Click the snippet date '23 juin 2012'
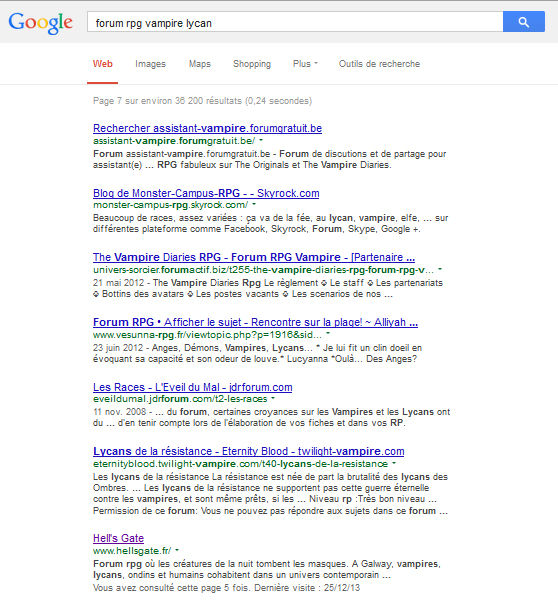The image size is (558, 607). (118, 348)
